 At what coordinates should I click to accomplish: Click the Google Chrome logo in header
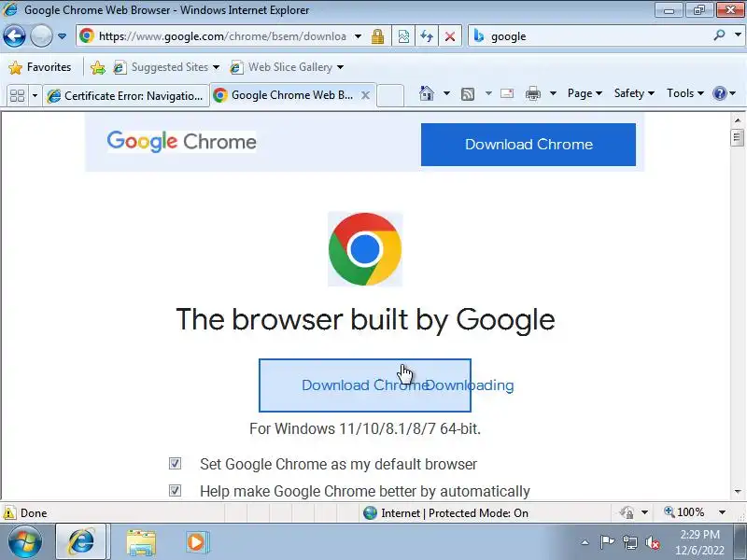click(181, 142)
